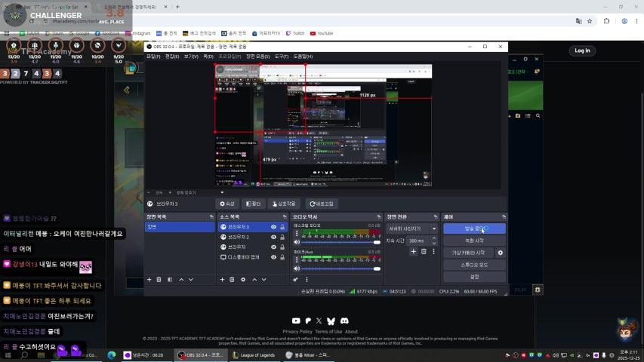The width and height of the screenshot is (644, 362).
Task: Click the 녹화 시작 start recording button
Action: [x=474, y=241]
